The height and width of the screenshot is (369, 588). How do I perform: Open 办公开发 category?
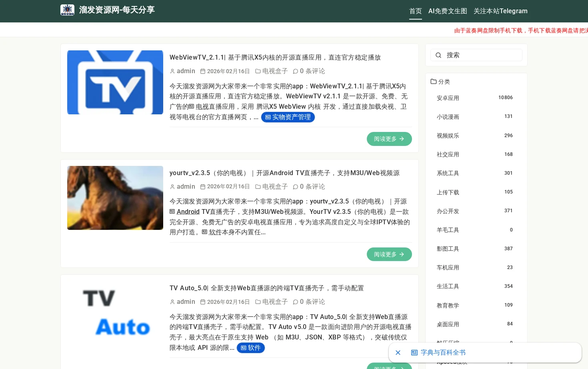point(448,211)
